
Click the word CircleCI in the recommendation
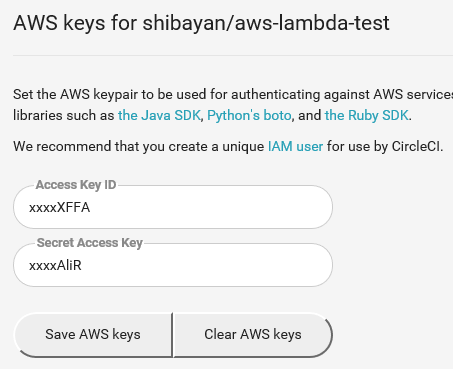pos(416,146)
